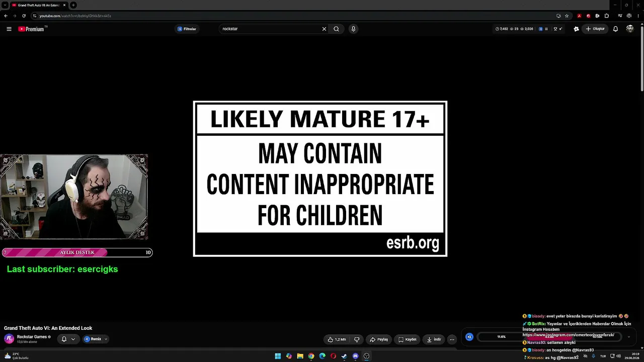Download the video with İndir
The width and height of the screenshot is (644, 362).
[434, 339]
